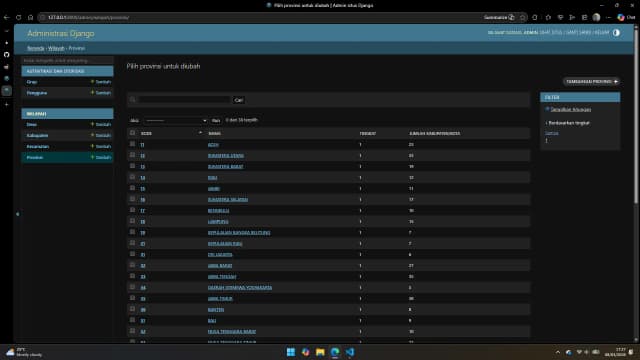Toggle sort arrow on Kode column
The image size is (640, 360).
point(200,133)
